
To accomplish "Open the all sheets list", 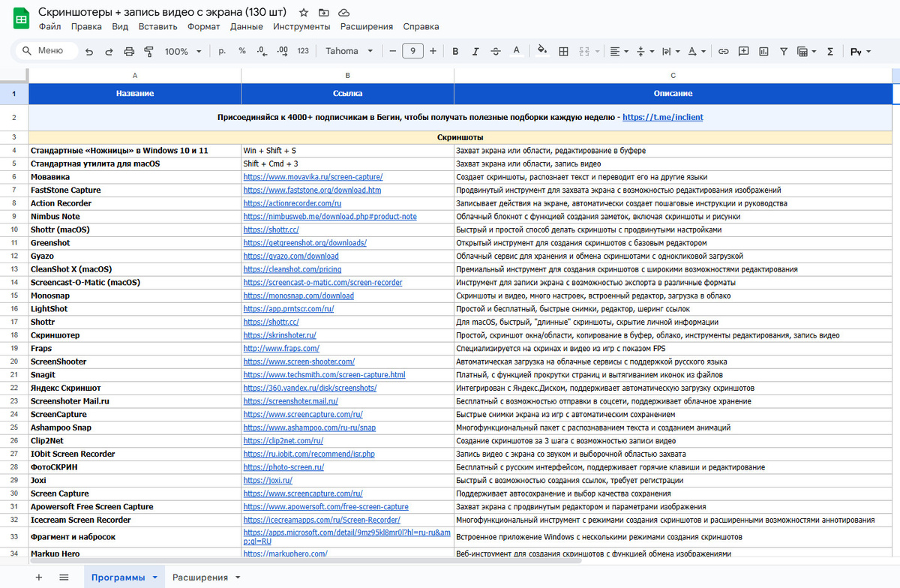I will tap(64, 577).
